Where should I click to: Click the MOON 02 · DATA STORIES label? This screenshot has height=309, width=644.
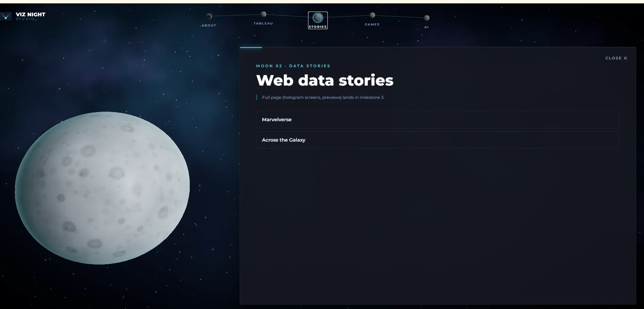293,66
